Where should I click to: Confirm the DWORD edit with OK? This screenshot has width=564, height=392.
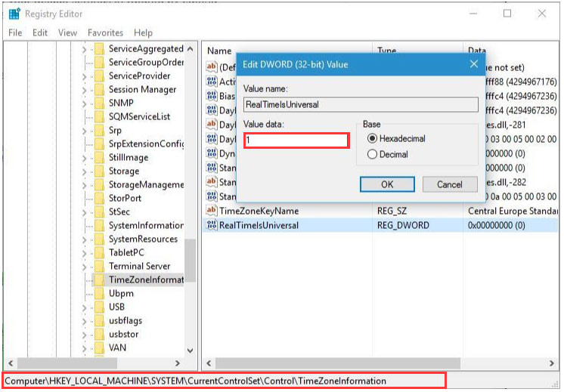[x=387, y=184]
